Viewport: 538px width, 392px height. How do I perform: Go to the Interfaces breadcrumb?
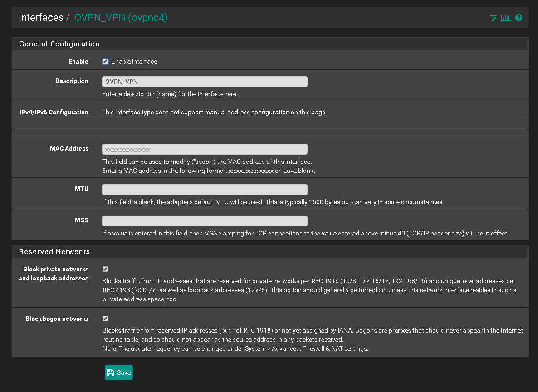(41, 18)
